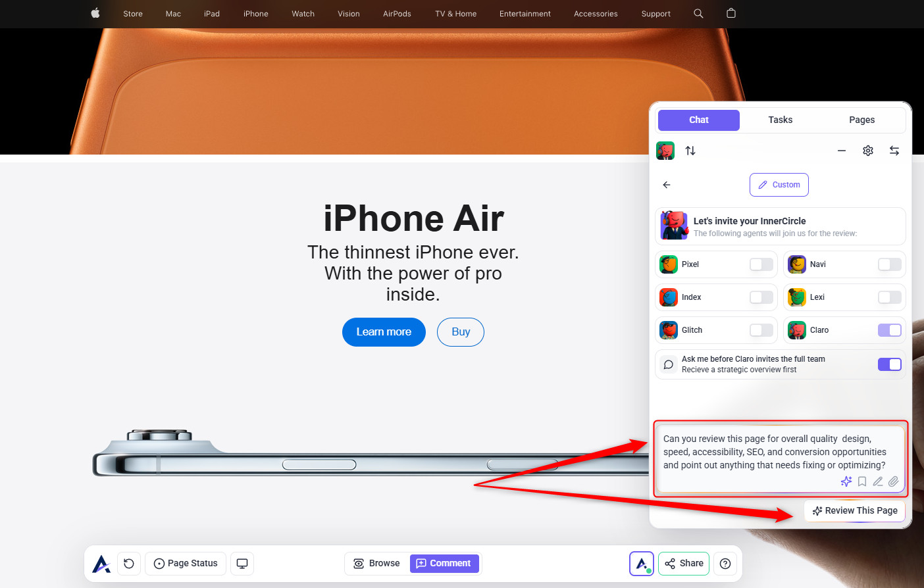Turn off the Claro agent toggle

[889, 330]
